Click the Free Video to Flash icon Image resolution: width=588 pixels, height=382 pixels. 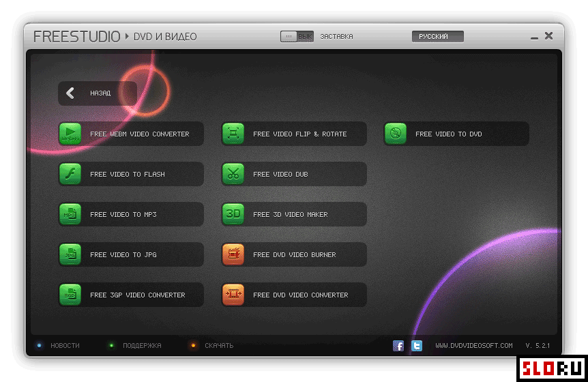tap(70, 174)
